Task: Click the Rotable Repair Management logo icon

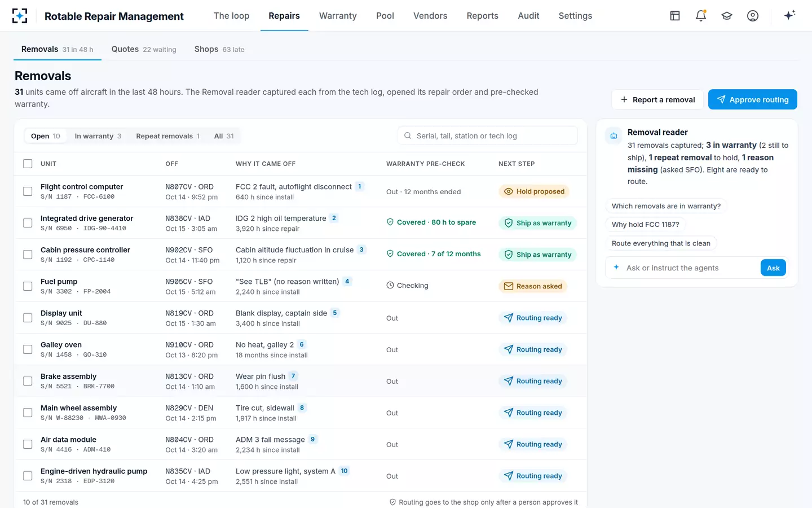Action: (20, 16)
